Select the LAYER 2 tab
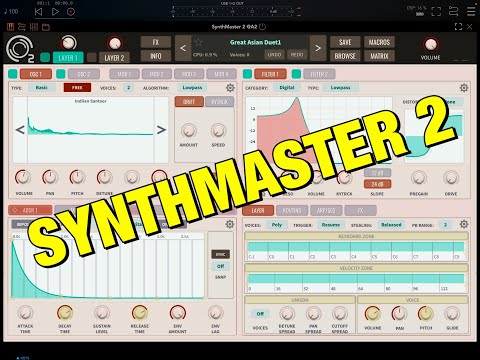The image size is (480, 360). [114, 58]
